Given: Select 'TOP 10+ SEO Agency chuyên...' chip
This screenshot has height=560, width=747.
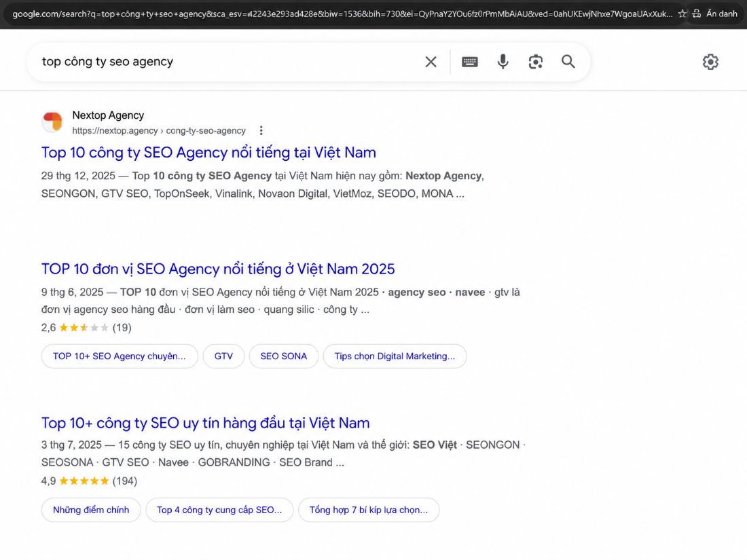Looking at the screenshot, I should (x=120, y=356).
